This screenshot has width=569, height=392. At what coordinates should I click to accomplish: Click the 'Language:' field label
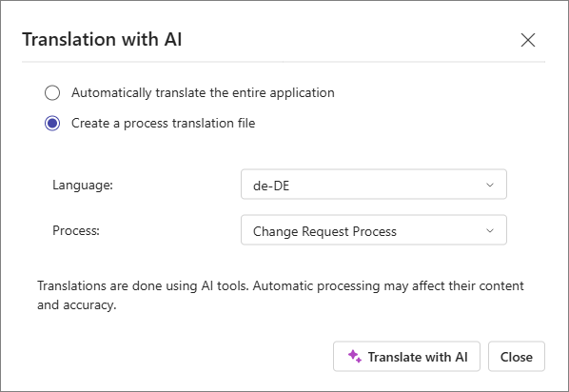point(83,186)
